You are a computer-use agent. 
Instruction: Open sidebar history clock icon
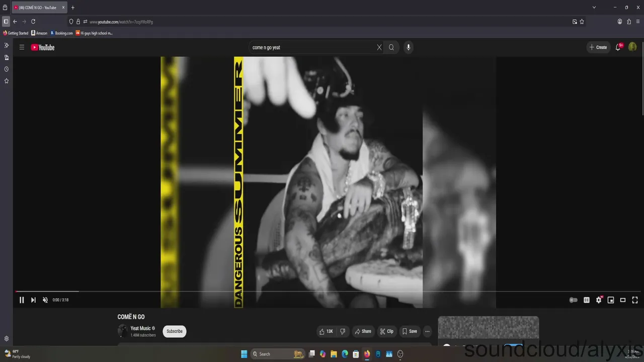coord(7,69)
